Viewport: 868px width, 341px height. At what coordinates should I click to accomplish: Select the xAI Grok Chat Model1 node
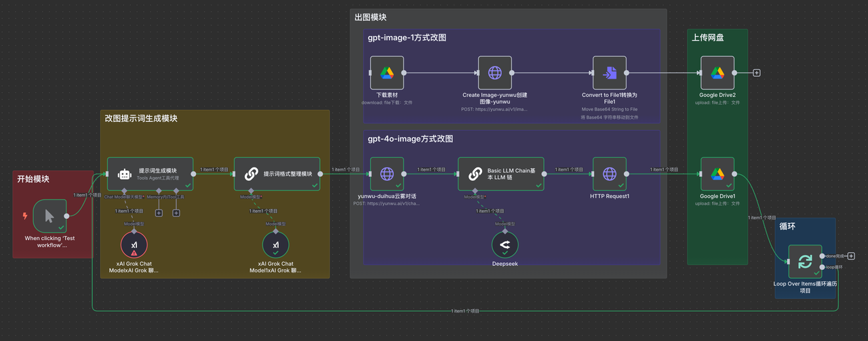click(x=275, y=244)
